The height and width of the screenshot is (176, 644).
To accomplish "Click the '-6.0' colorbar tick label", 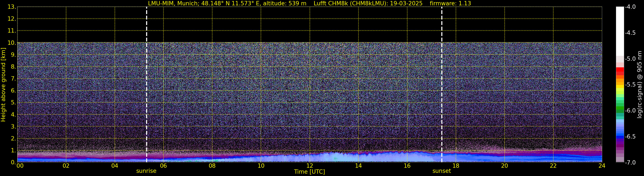I will (630, 111).
